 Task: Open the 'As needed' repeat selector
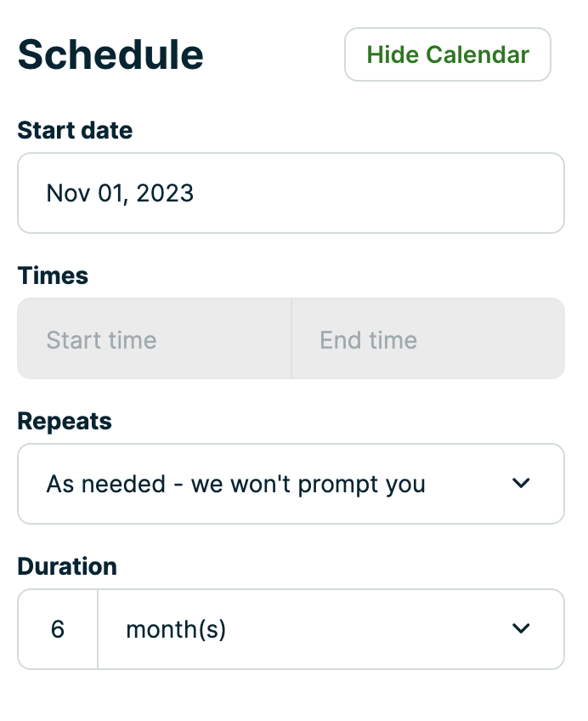[x=289, y=483]
